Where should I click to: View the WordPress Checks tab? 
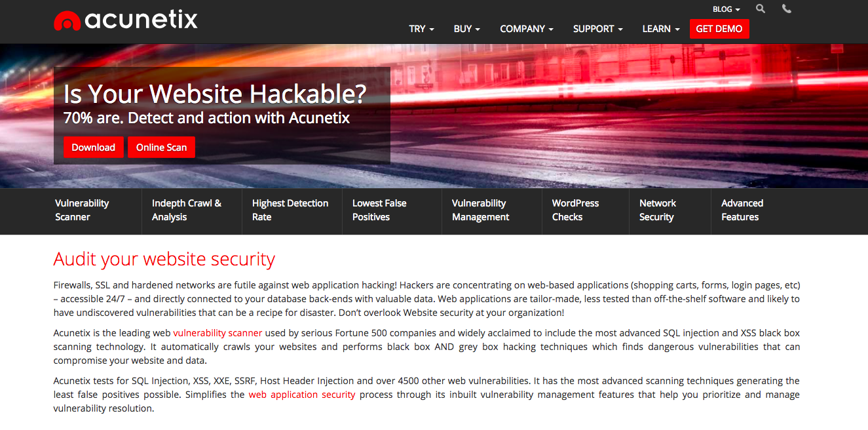click(575, 210)
